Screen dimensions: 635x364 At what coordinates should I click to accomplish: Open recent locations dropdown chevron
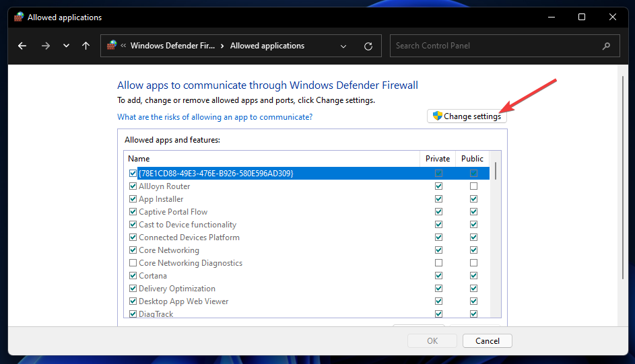pos(66,46)
